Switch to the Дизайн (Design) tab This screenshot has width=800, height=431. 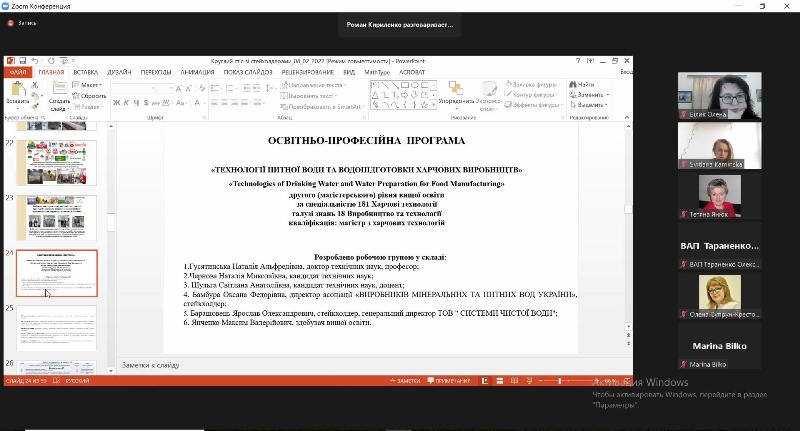(119, 72)
